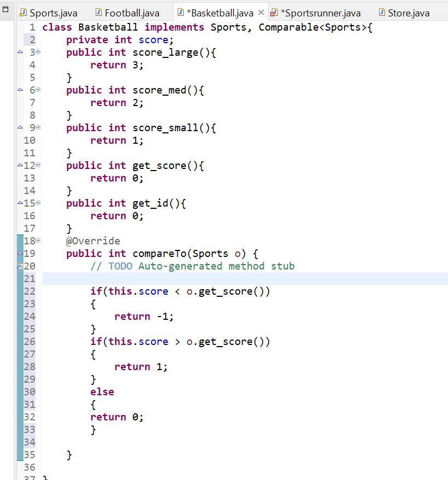Collapse the get_score method fold marker
Screen dimensions: 448x480
(x=37, y=165)
